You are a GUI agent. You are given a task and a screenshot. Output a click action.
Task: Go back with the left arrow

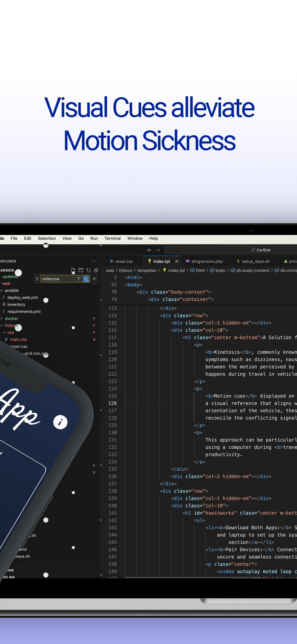pyautogui.click(x=149, y=250)
